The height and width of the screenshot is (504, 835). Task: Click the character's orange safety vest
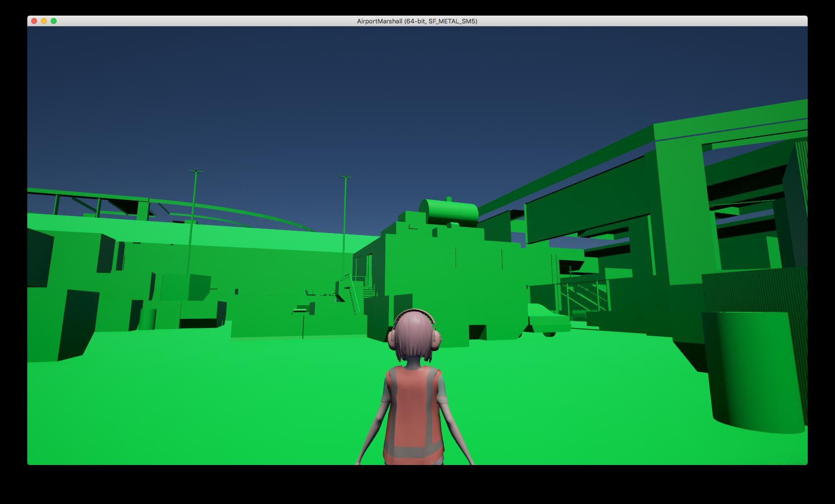(x=414, y=414)
